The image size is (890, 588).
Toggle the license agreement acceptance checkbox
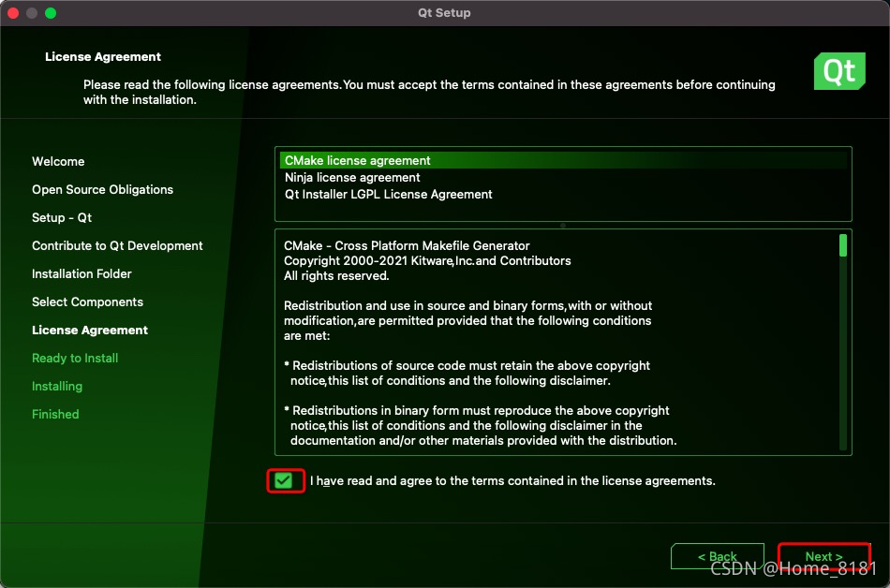coord(283,481)
